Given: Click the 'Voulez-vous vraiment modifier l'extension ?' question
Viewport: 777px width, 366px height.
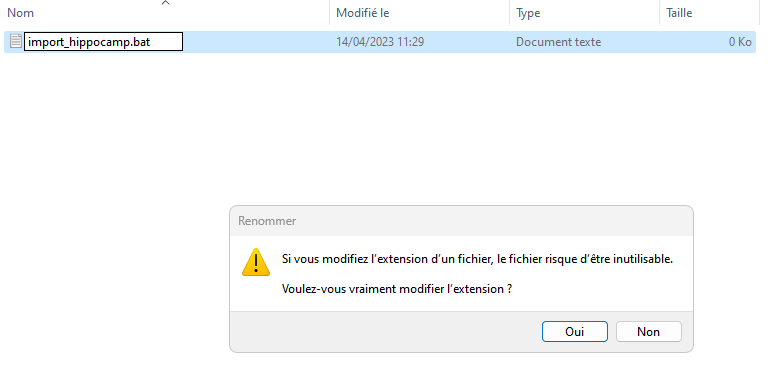Looking at the screenshot, I should (x=396, y=289).
